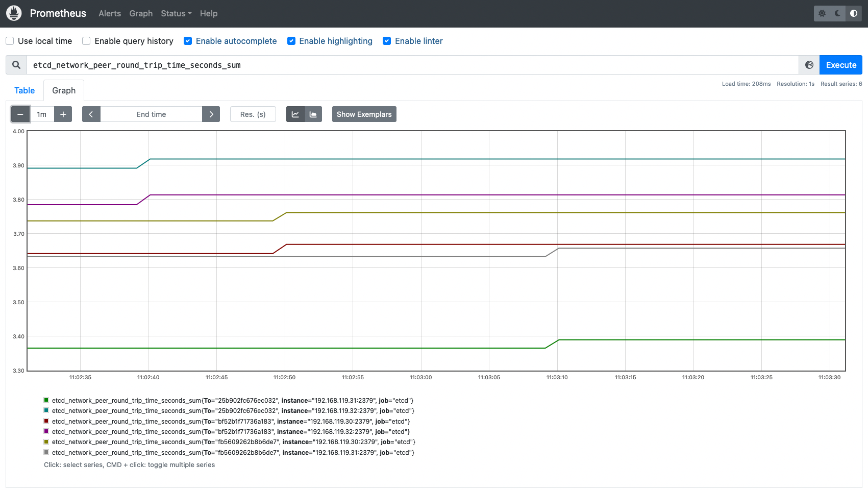Step end time backward with left chevron
Image resolution: width=868 pixels, height=490 pixels.
[x=91, y=114]
